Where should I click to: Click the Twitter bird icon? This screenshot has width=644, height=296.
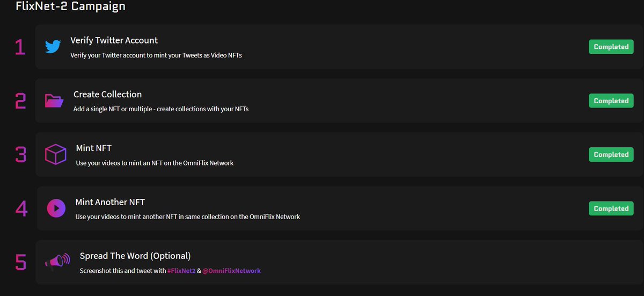(x=53, y=47)
